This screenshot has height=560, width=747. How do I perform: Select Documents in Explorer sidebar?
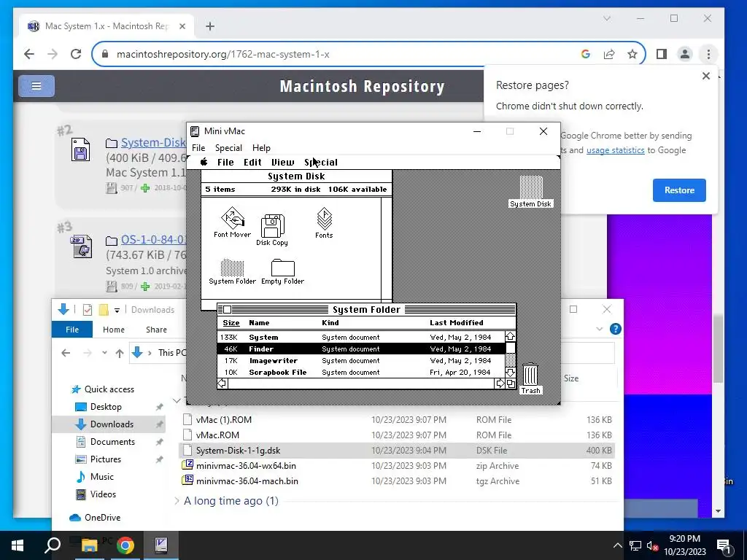click(112, 442)
